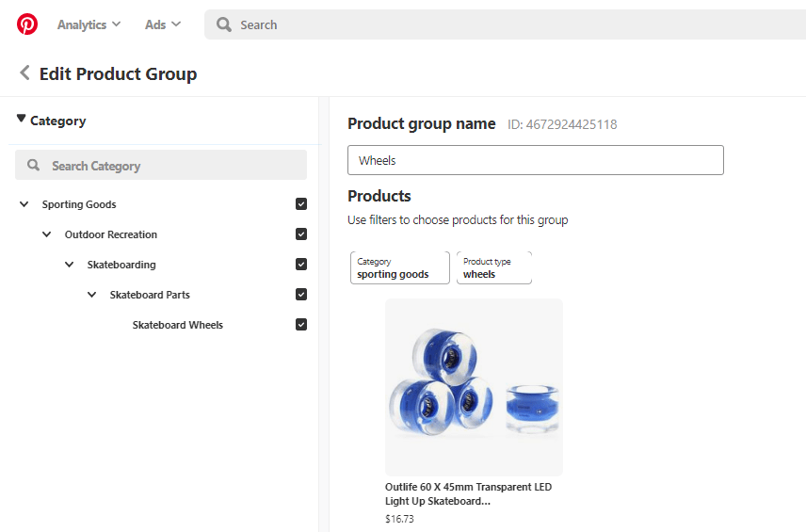Collapse the Skateboarding tree node

(70, 265)
